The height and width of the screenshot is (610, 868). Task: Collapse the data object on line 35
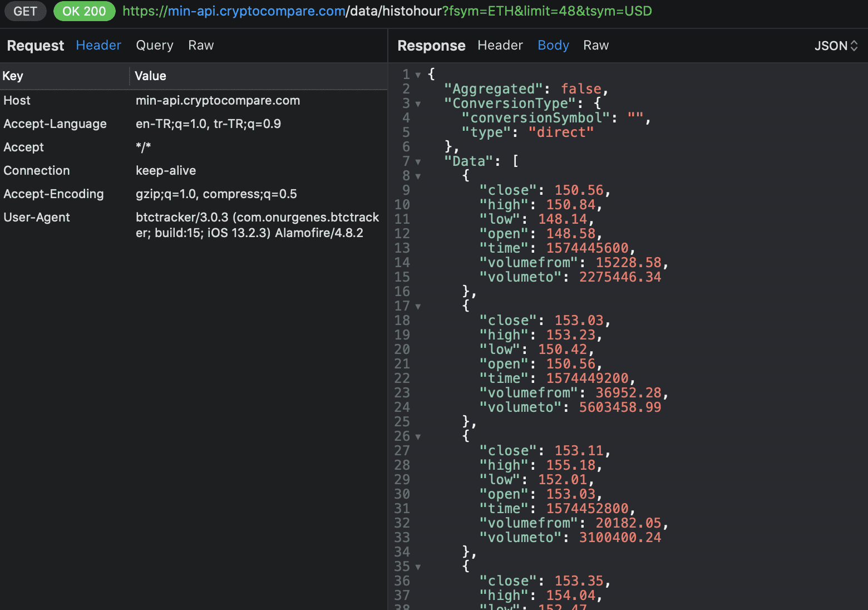point(418,567)
